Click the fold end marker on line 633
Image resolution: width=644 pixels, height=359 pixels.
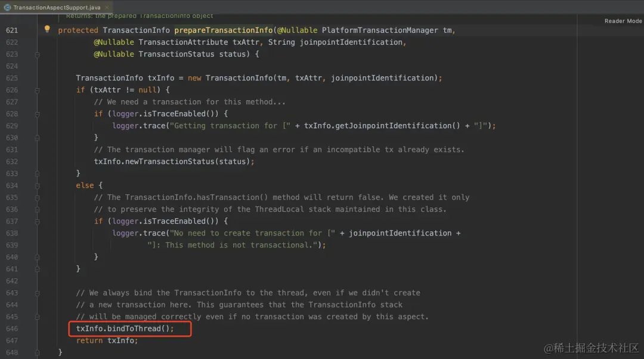click(x=37, y=174)
